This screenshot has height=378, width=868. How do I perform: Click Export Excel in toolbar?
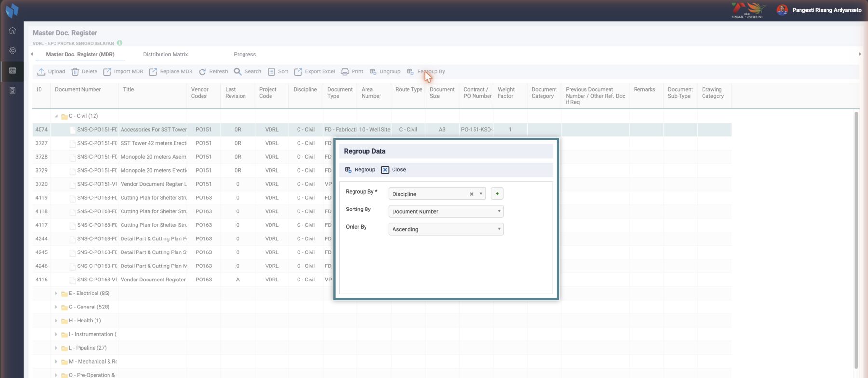(x=314, y=71)
